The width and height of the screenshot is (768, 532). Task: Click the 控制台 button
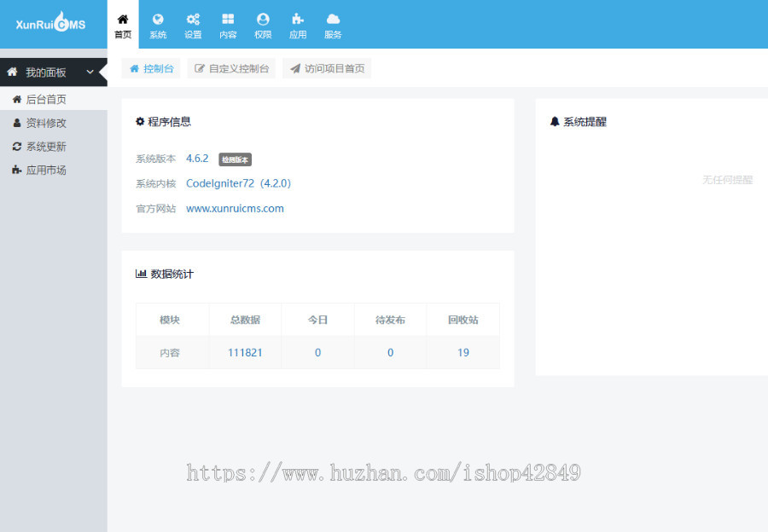[x=151, y=68]
